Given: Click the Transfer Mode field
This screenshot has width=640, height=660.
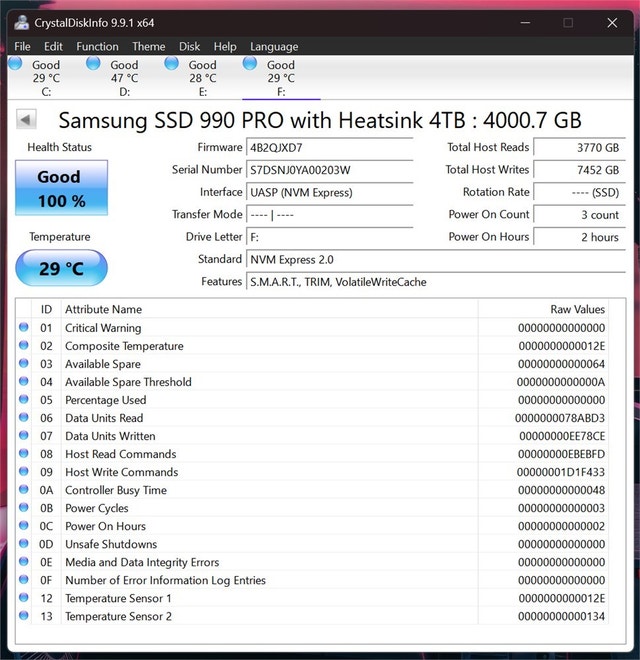Looking at the screenshot, I should pos(329,215).
